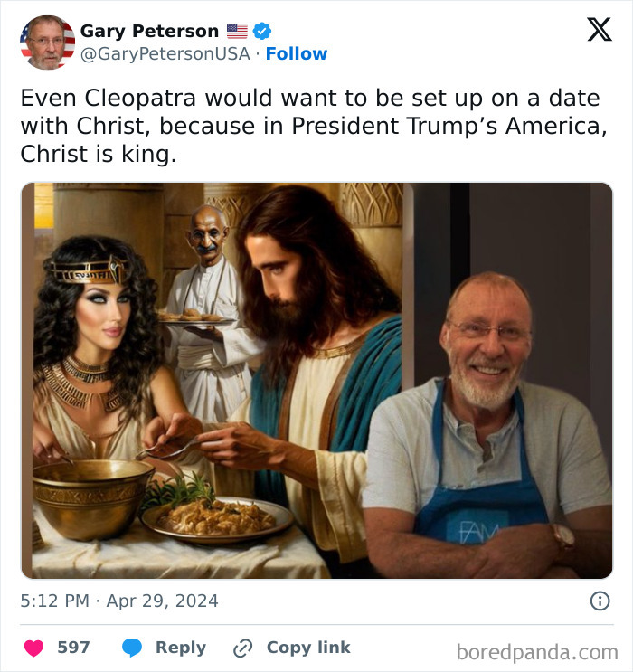Click the Reply text label
Image resolution: width=633 pixels, height=672 pixels.
coord(181,648)
